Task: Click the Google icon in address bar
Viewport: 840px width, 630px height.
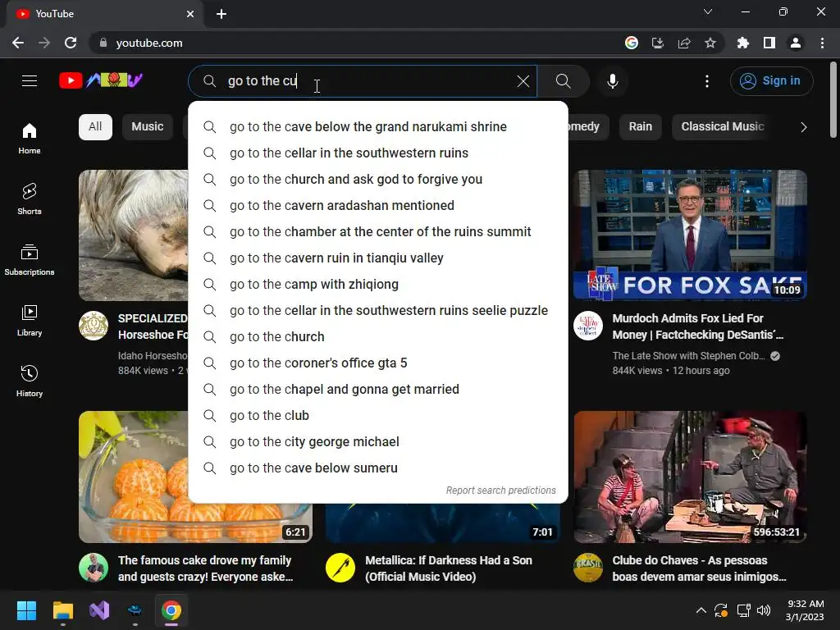Action: pos(632,43)
